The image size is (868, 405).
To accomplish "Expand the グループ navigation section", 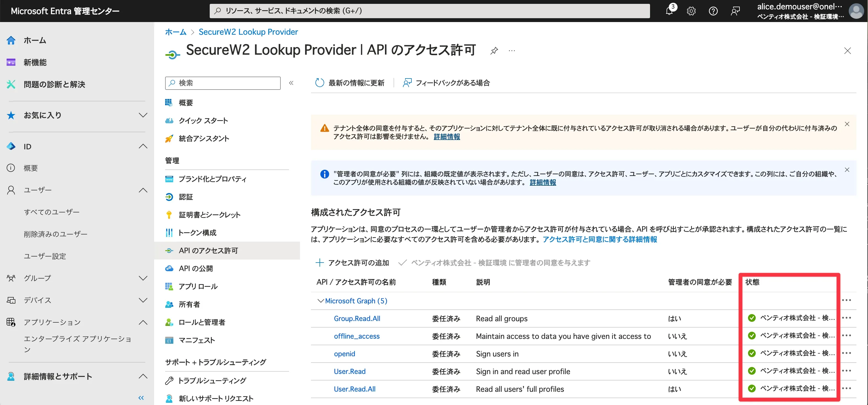I will 143,278.
